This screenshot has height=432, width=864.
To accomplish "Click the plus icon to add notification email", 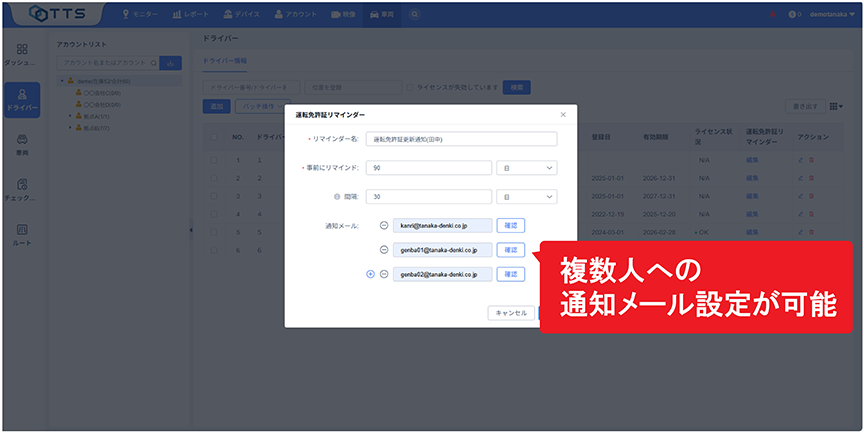I will pyautogui.click(x=372, y=274).
